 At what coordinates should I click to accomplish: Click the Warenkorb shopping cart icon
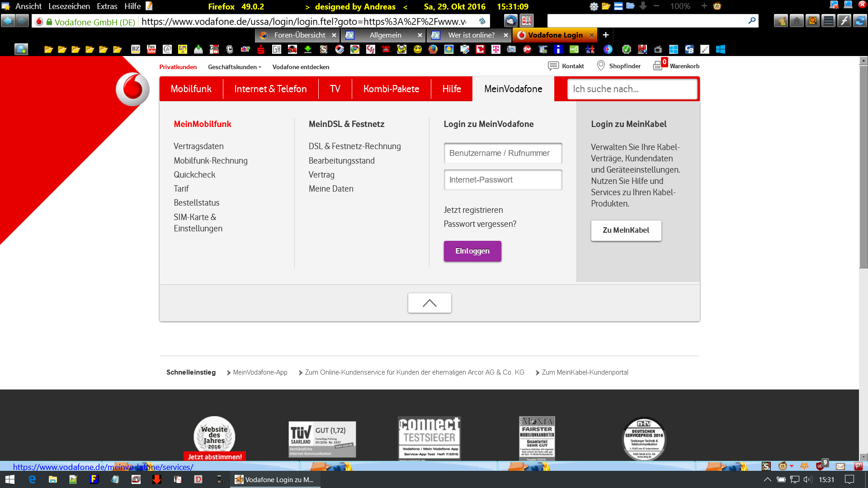pos(658,66)
